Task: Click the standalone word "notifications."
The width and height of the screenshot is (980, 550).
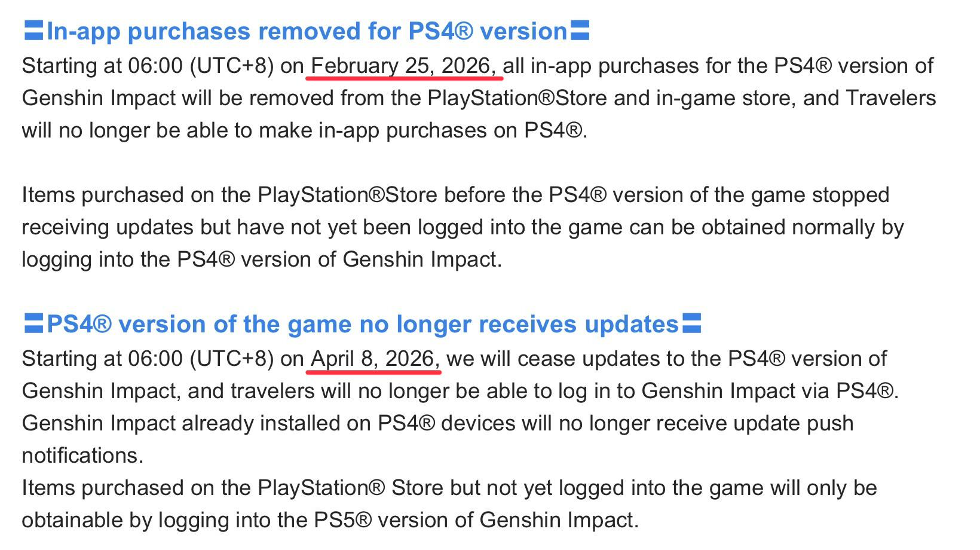Action: [x=82, y=456]
